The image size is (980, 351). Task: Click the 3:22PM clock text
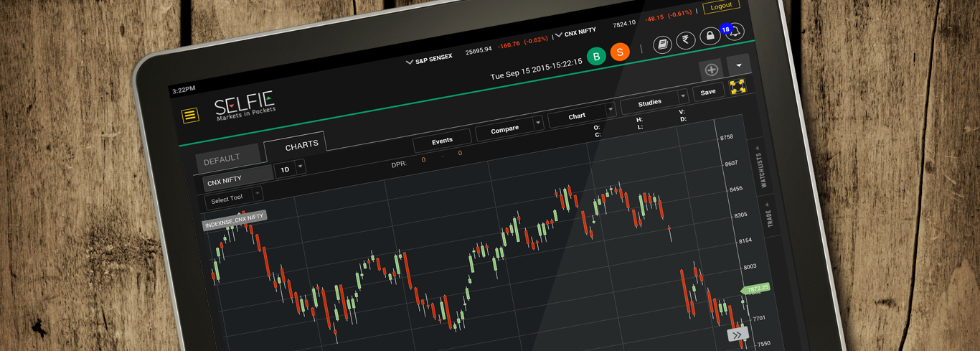coord(184,90)
